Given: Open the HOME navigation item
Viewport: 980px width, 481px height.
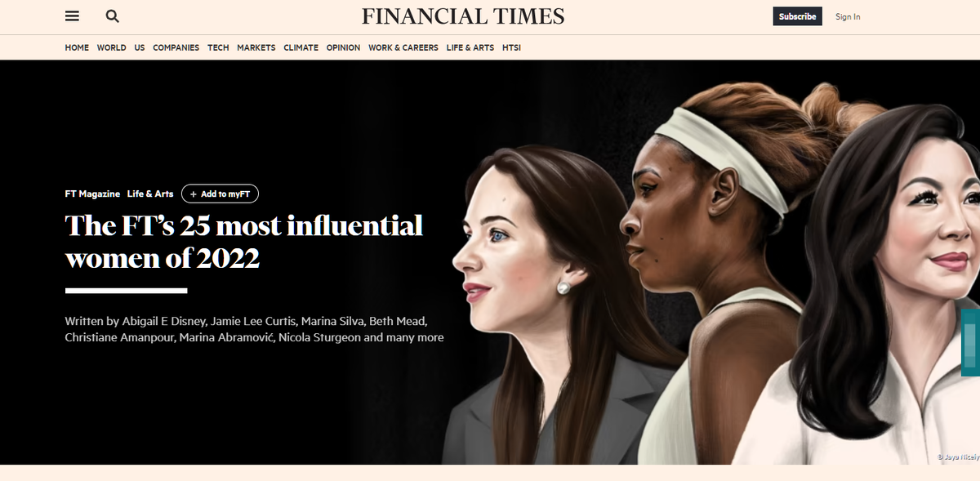Looking at the screenshot, I should click(77, 47).
